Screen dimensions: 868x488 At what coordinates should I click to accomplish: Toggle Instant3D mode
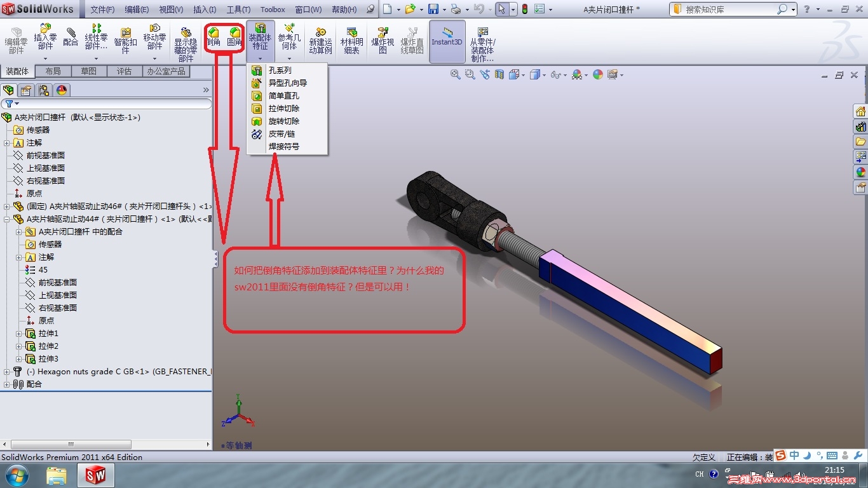pos(447,41)
